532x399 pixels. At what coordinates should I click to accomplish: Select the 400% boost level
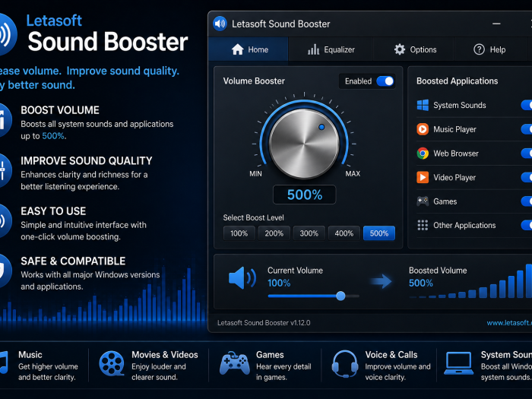click(x=344, y=233)
